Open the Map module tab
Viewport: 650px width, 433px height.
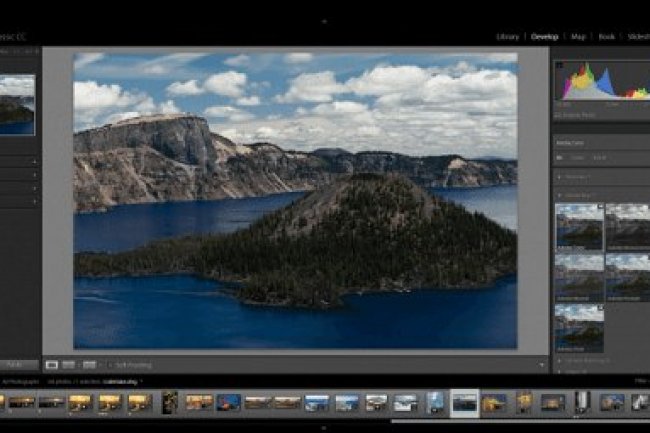pos(578,37)
